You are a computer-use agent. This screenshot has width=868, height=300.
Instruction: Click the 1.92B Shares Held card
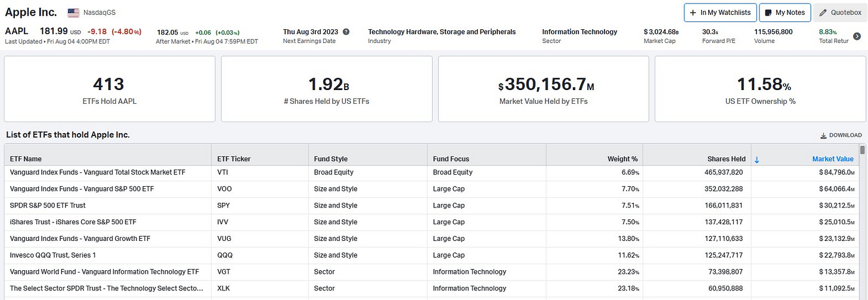327,89
